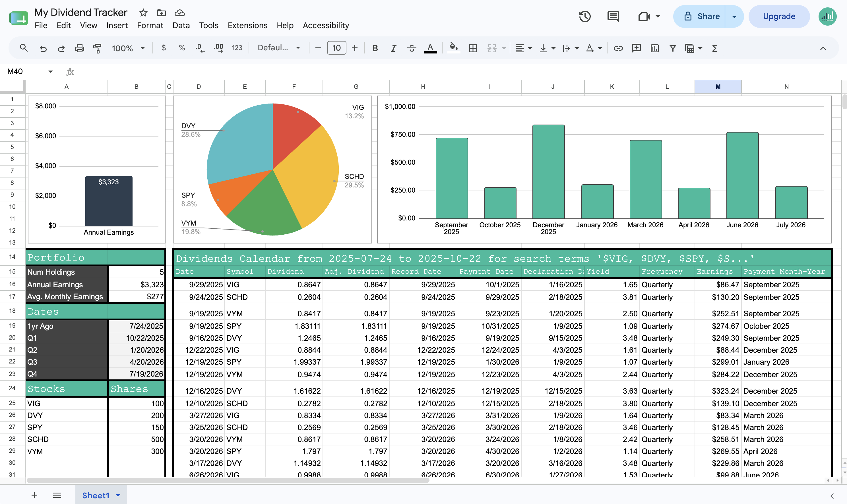The image size is (847, 504).
Task: Open the Sheet1 tab options arrow
Action: pos(118,495)
